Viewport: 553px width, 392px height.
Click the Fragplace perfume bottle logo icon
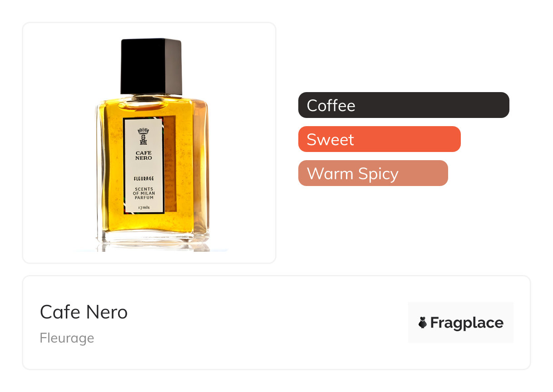(423, 323)
